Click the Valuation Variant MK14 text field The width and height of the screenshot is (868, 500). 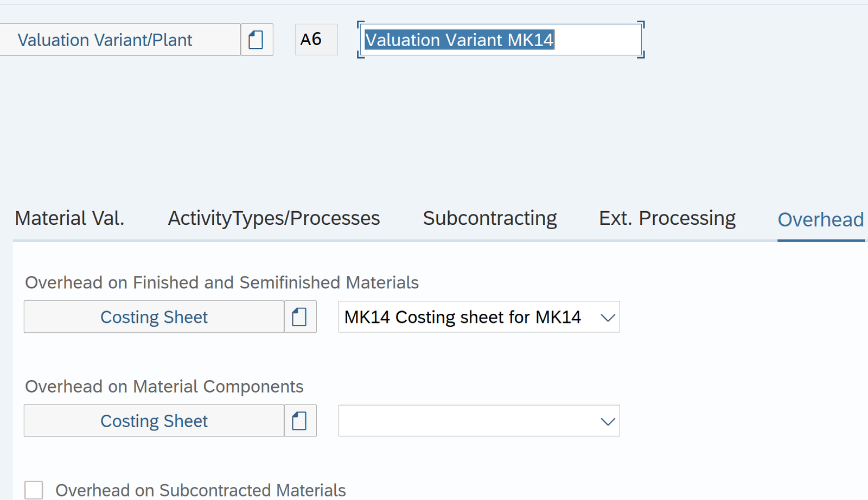[500, 40]
